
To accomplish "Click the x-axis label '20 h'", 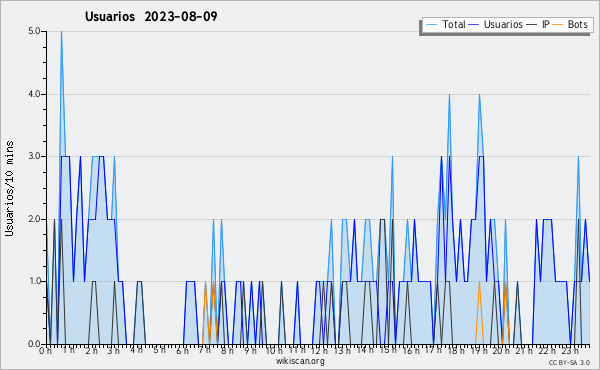I will [x=501, y=351].
